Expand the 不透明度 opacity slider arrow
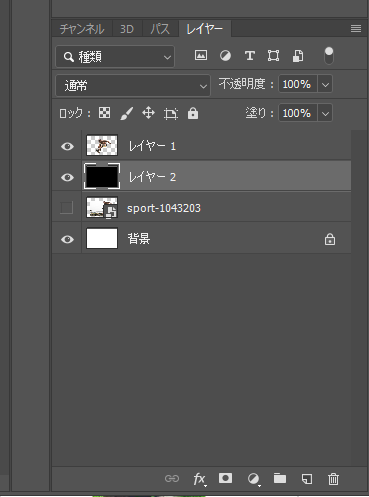The image size is (369, 497). 325,84
